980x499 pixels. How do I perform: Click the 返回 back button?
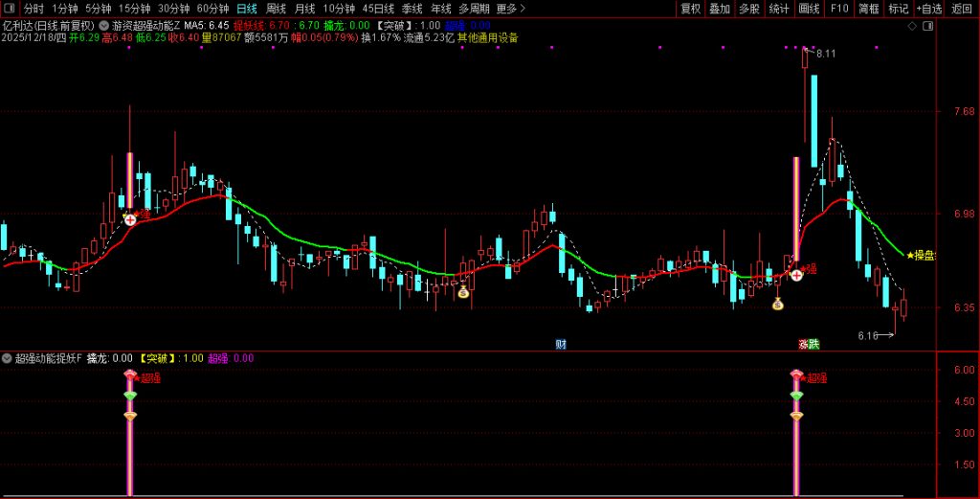(962, 9)
